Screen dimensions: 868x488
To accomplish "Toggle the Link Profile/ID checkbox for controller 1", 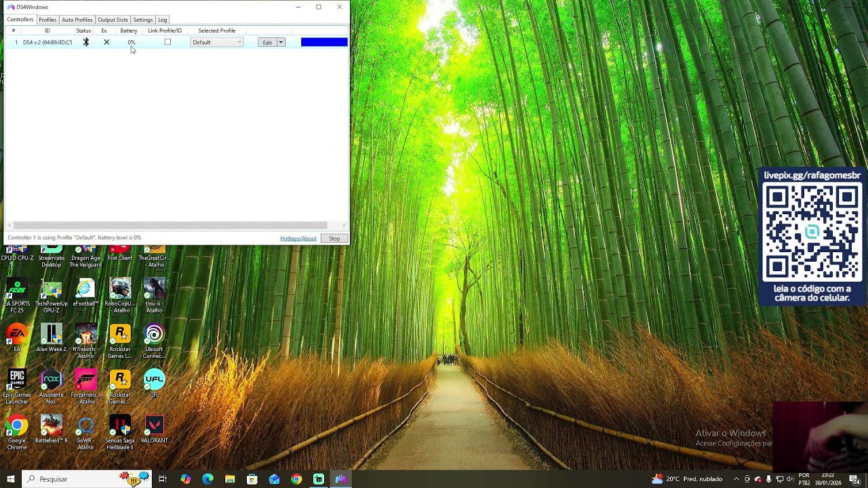I will click(x=167, y=42).
